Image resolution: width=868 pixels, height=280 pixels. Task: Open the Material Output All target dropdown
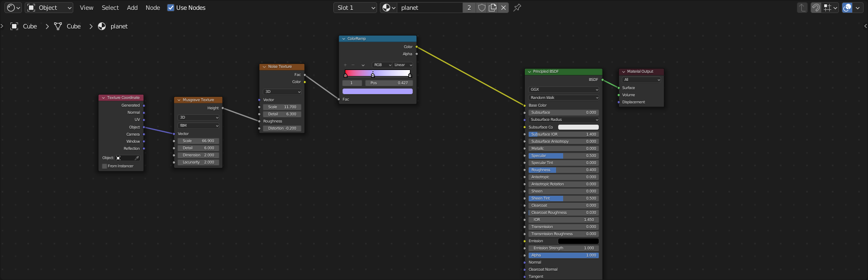tap(642, 80)
